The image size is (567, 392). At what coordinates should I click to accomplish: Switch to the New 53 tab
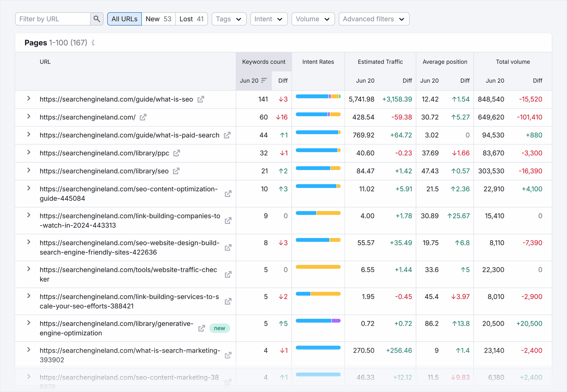[158, 19]
